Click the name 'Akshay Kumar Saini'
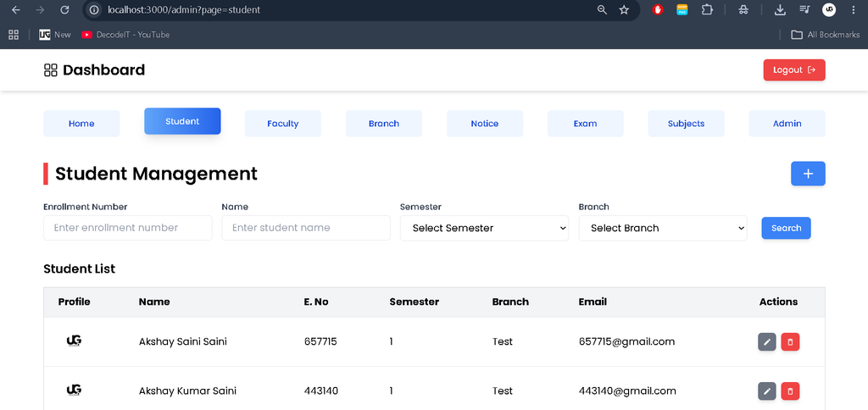 point(187,391)
